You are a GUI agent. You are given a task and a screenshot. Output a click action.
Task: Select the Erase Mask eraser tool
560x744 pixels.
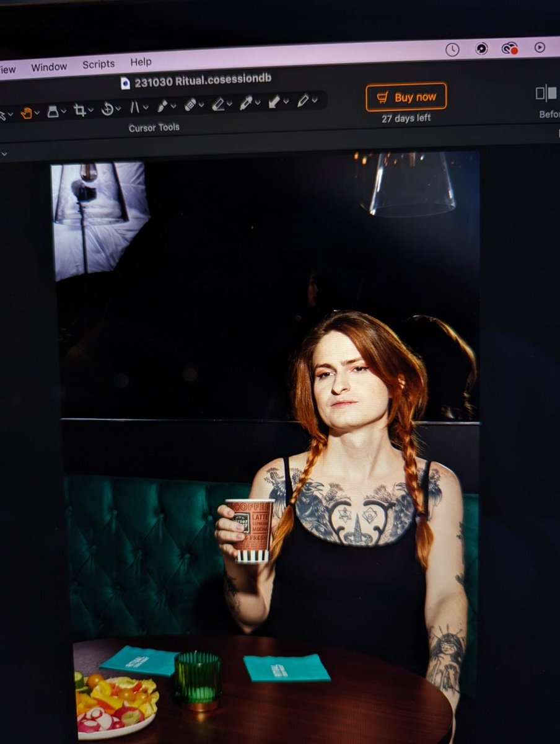(218, 104)
